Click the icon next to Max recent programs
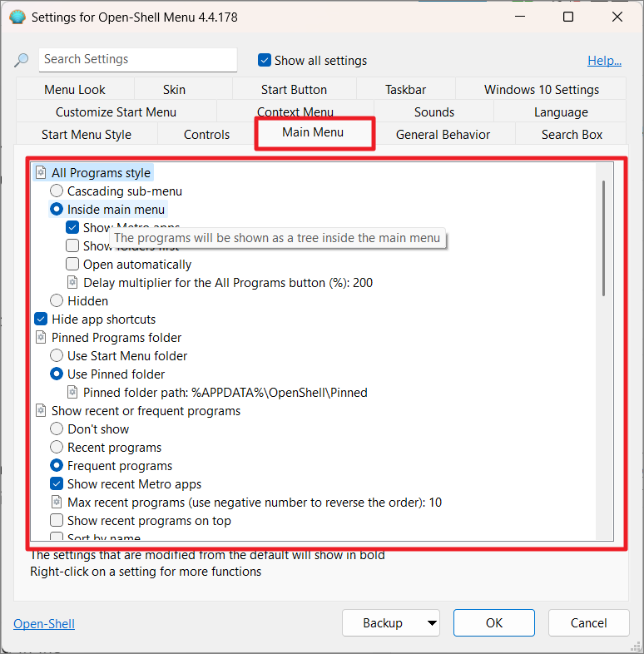 57,502
